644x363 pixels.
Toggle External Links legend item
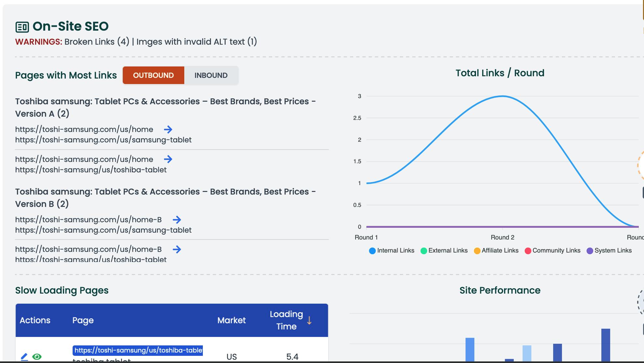pos(444,251)
